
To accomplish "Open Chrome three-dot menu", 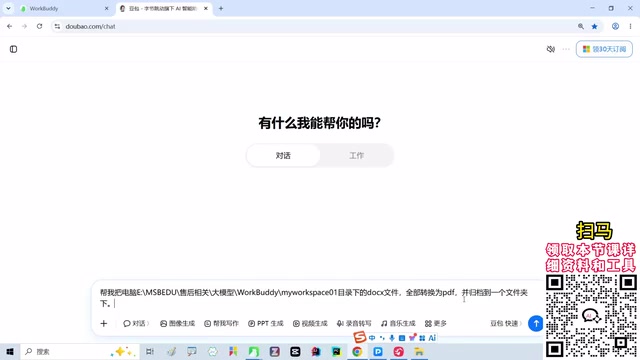I will [x=630, y=26].
